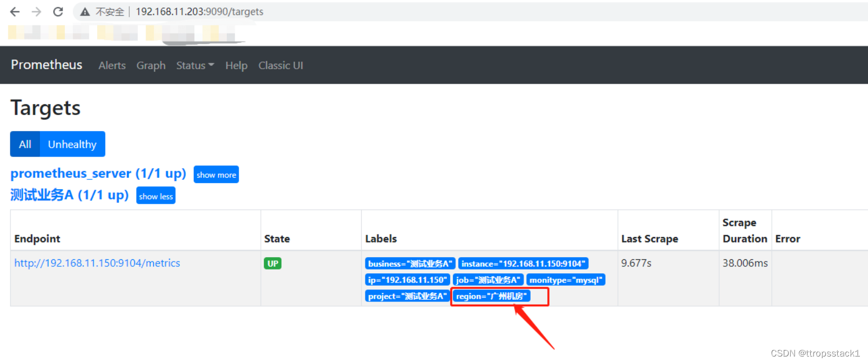Show only Unhealthy targets
Screen dimensions: 868x363
[x=72, y=144]
